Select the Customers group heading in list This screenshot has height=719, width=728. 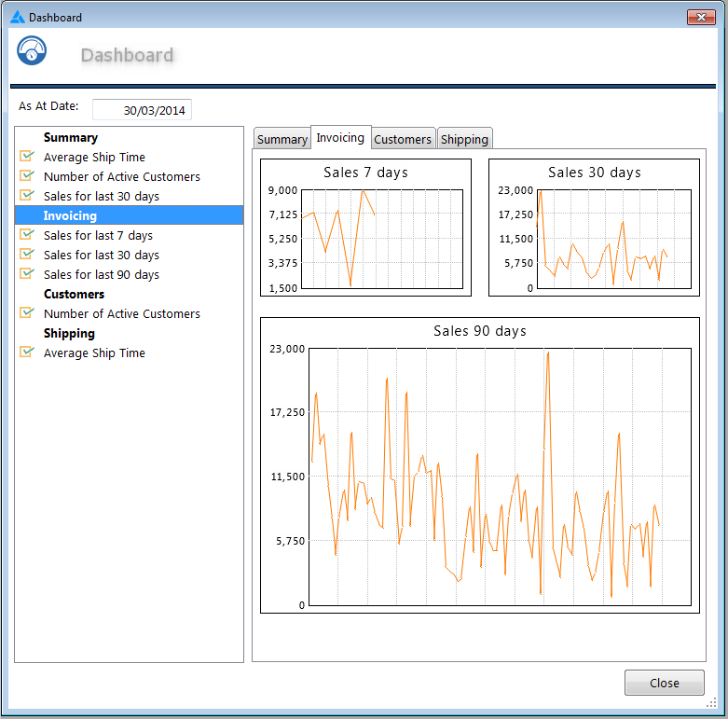[x=74, y=294]
